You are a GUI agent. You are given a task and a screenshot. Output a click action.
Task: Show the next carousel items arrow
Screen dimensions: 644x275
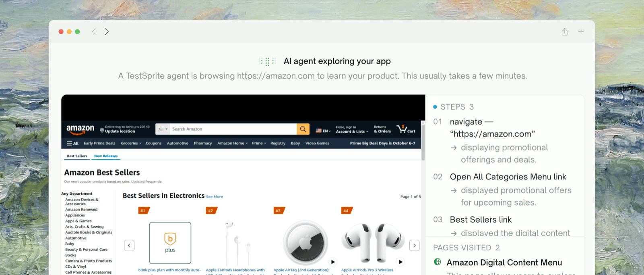point(415,245)
